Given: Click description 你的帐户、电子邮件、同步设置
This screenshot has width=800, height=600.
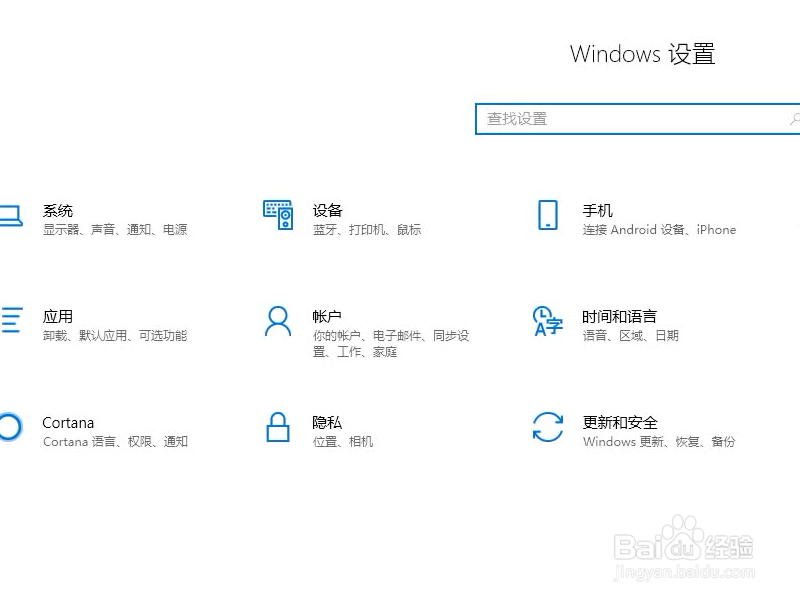Looking at the screenshot, I should (391, 343).
